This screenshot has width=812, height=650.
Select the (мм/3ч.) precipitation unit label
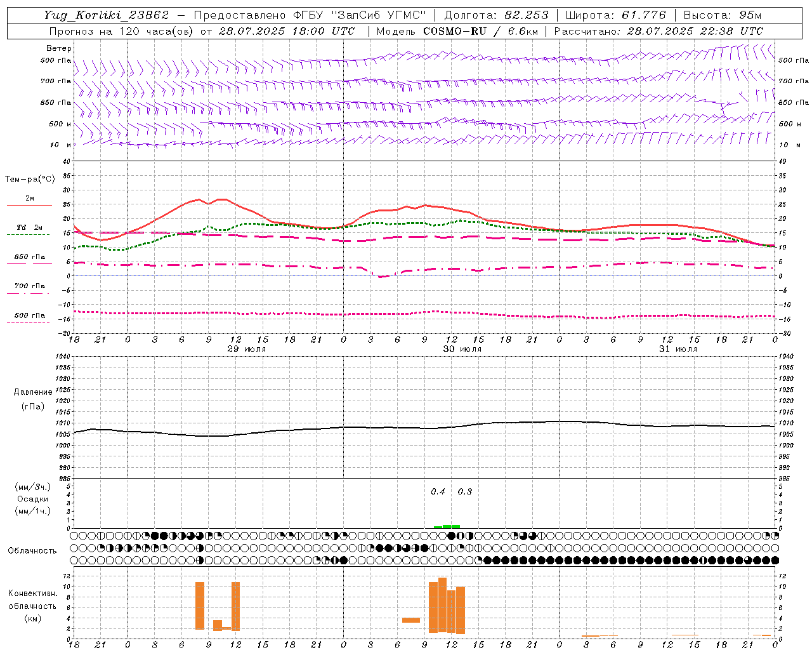pyautogui.click(x=32, y=487)
